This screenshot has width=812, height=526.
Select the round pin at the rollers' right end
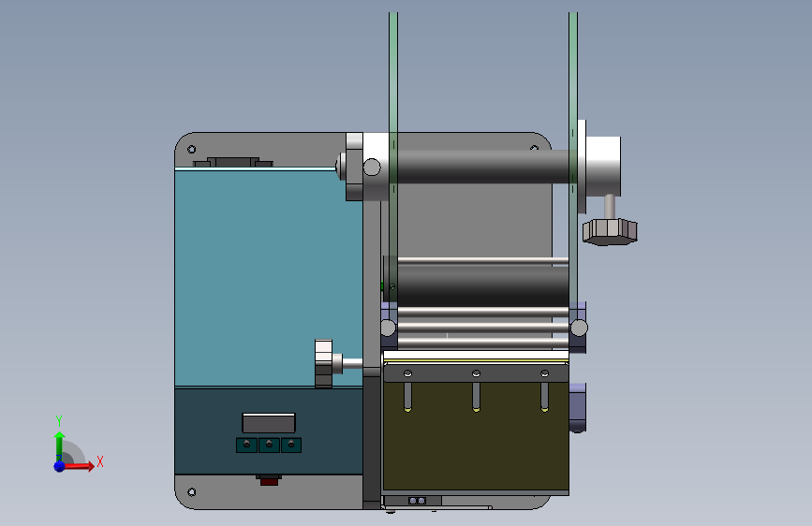click(579, 328)
